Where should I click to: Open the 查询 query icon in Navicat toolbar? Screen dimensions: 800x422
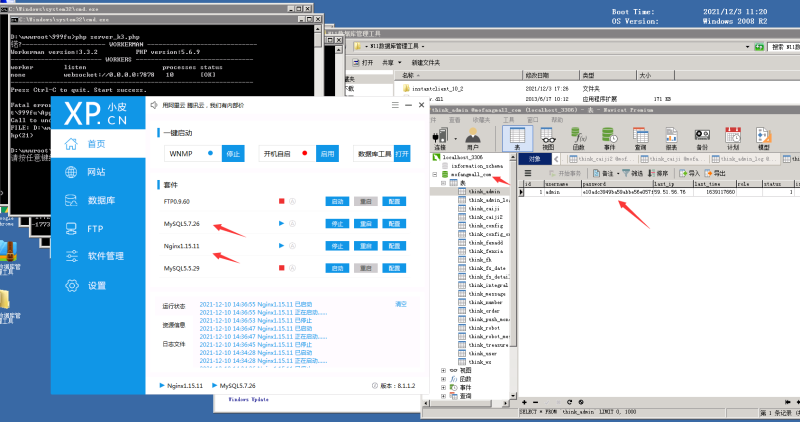point(640,139)
